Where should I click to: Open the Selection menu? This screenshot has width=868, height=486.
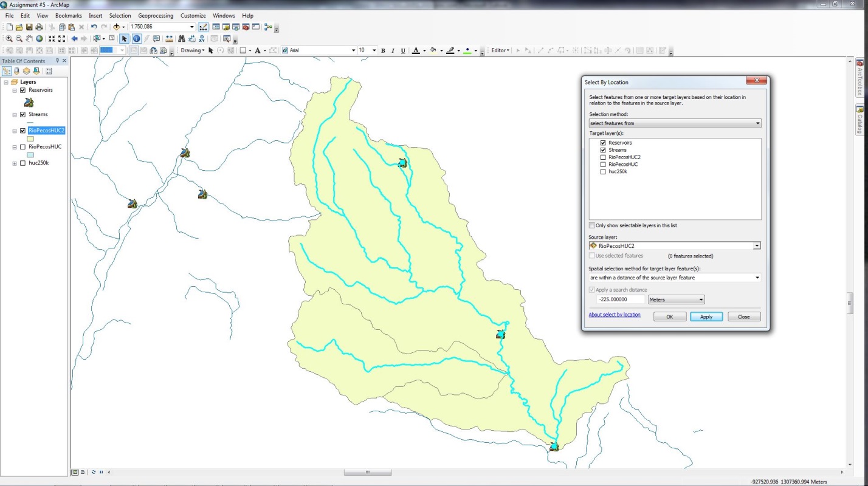(x=120, y=15)
